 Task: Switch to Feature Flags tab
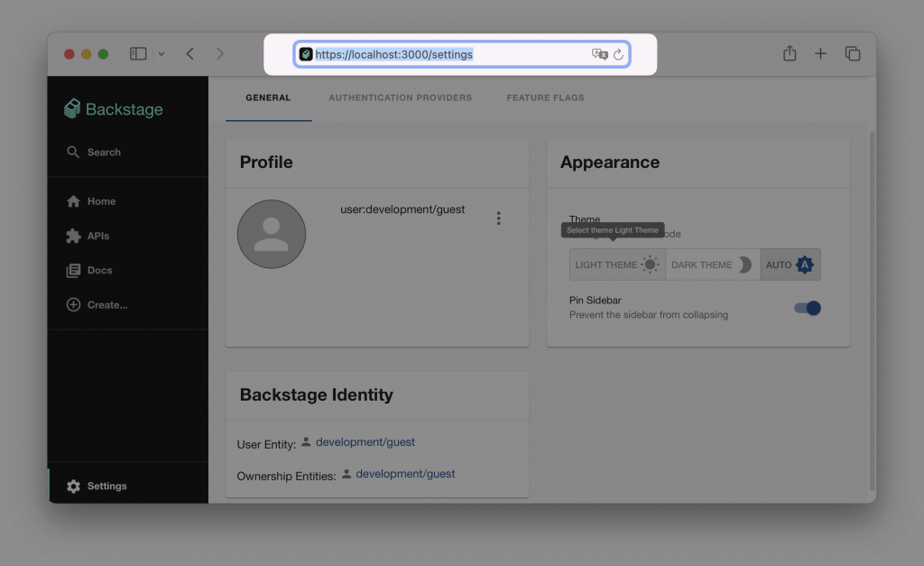click(x=545, y=97)
